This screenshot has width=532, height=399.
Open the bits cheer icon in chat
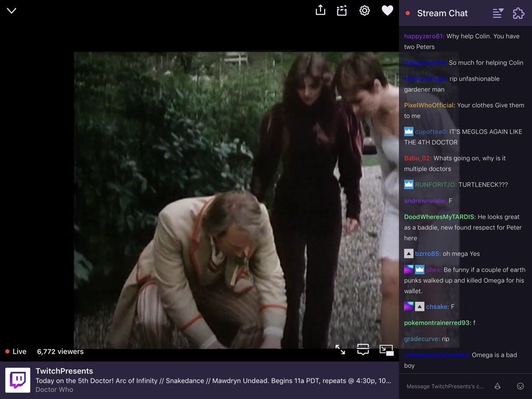[497, 386]
